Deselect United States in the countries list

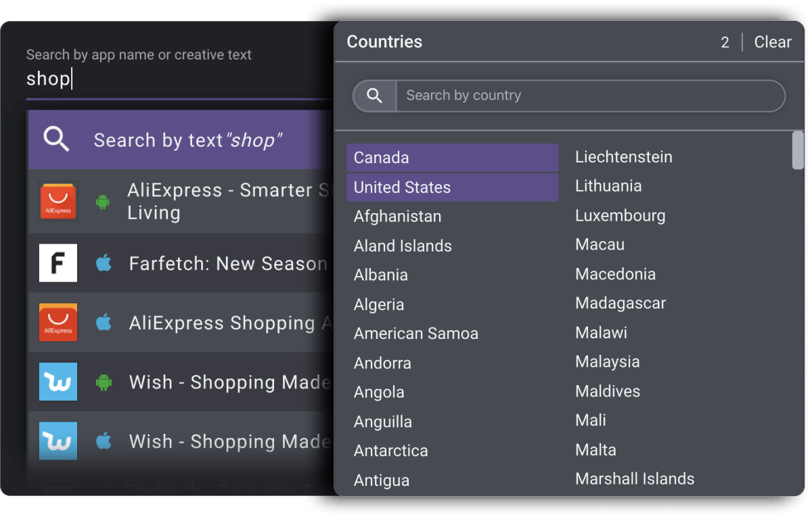click(x=452, y=187)
